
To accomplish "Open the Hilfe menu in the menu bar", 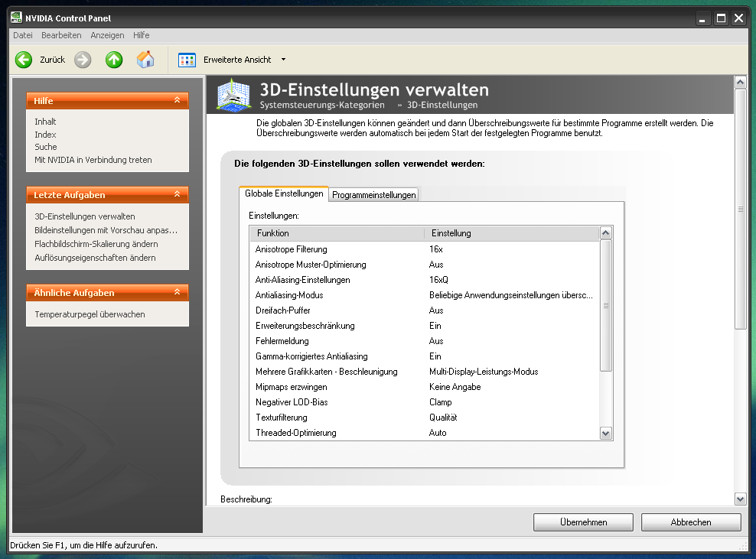I will (142, 35).
